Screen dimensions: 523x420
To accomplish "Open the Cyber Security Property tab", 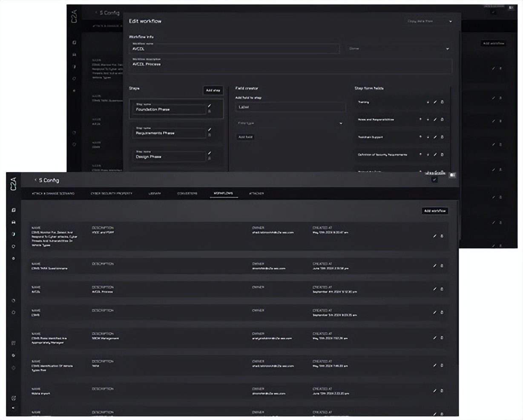I will coord(111,193).
